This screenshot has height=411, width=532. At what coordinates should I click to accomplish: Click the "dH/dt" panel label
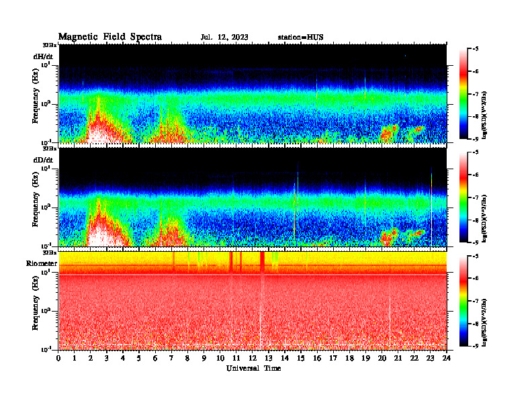43,56
